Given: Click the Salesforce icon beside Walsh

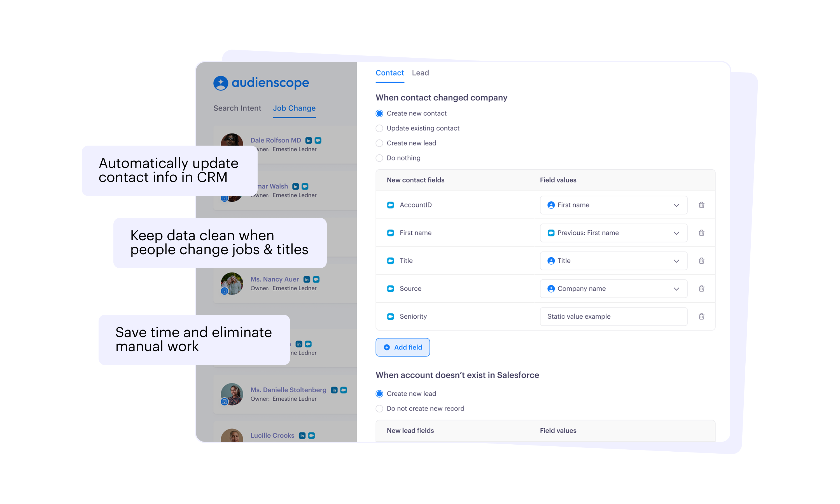Looking at the screenshot, I should click(305, 186).
